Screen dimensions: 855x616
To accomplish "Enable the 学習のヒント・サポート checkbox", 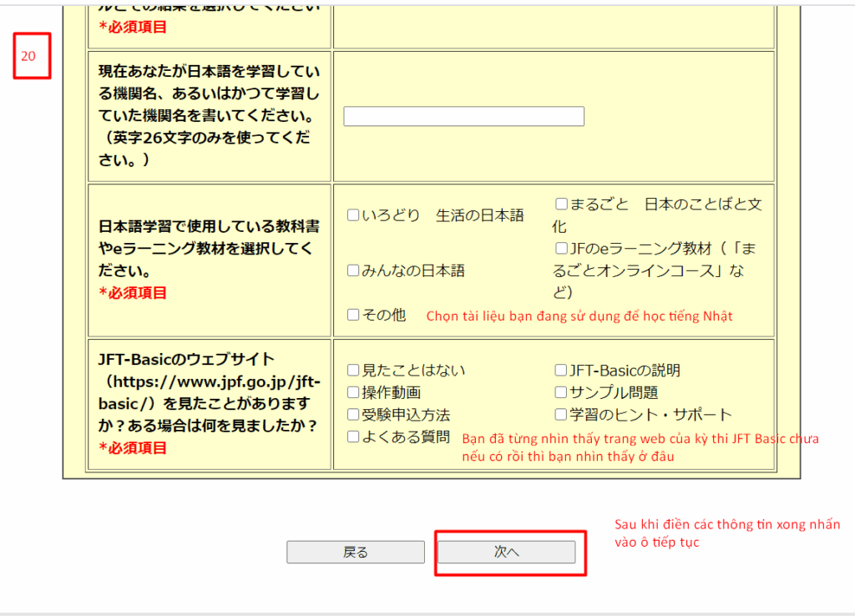I will pos(561,414).
